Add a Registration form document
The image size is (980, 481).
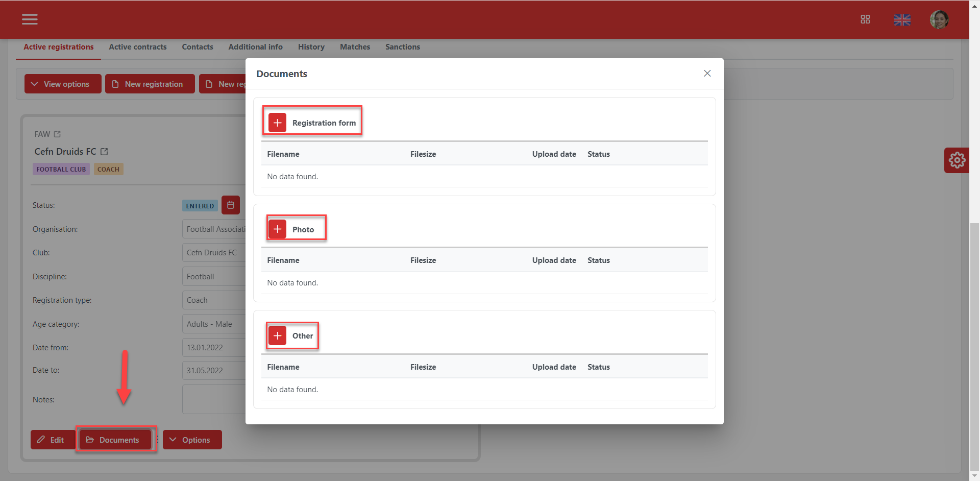point(278,123)
